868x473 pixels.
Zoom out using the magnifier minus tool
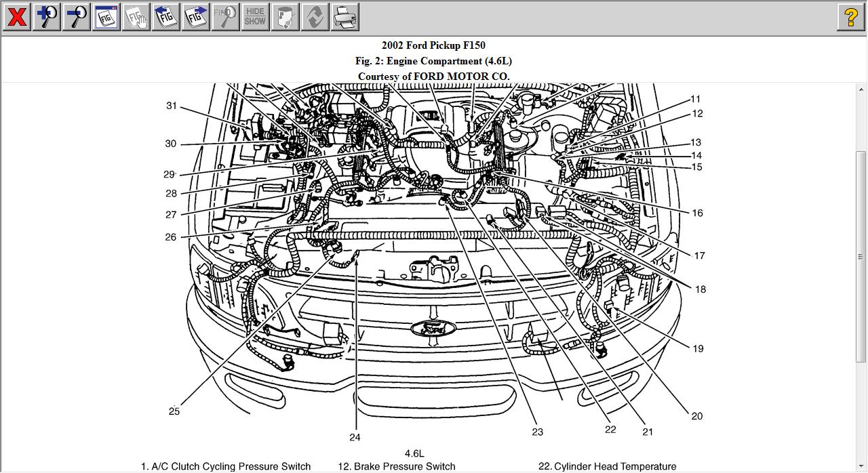[x=75, y=16]
